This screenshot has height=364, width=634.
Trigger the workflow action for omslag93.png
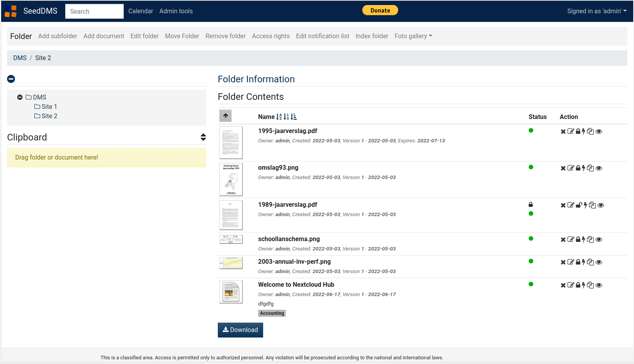[584, 168]
